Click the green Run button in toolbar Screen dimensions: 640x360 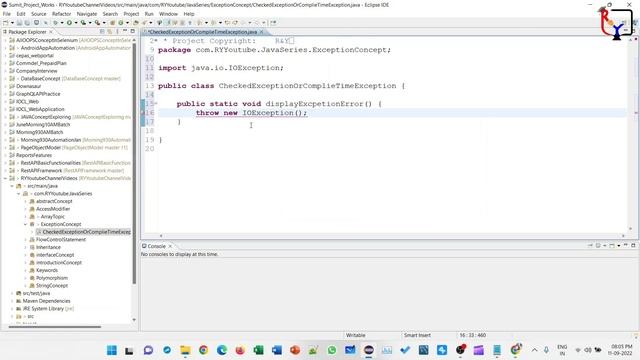(69, 23)
